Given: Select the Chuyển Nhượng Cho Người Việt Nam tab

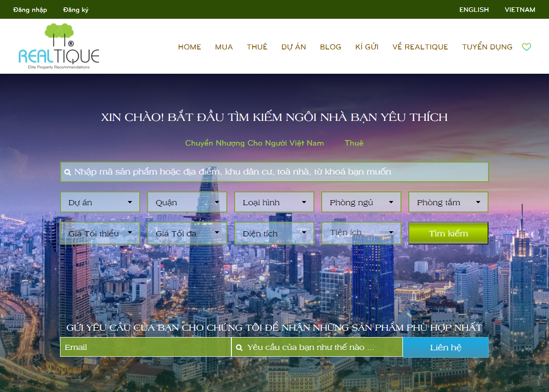Looking at the screenshot, I should click(x=254, y=143).
